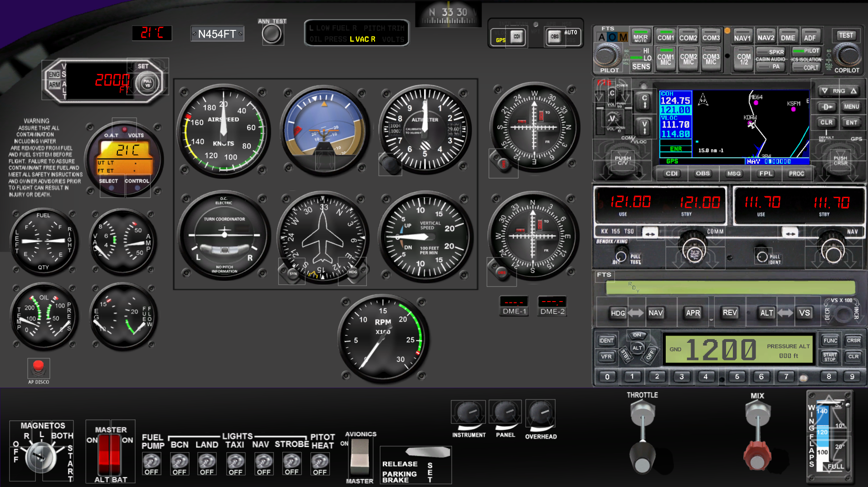Click the PANEL lighting dimmer knob
Image resolution: width=868 pixels, height=487 pixels.
tap(505, 412)
